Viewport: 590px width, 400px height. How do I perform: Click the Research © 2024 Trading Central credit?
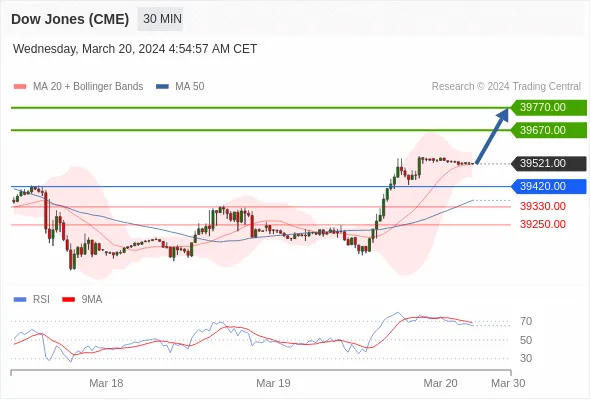click(506, 87)
